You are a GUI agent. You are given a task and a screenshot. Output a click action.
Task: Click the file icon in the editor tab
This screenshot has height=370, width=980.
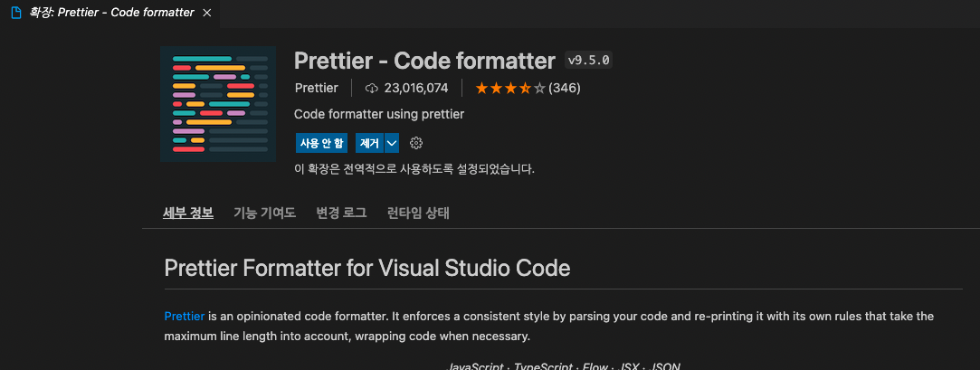16,14
